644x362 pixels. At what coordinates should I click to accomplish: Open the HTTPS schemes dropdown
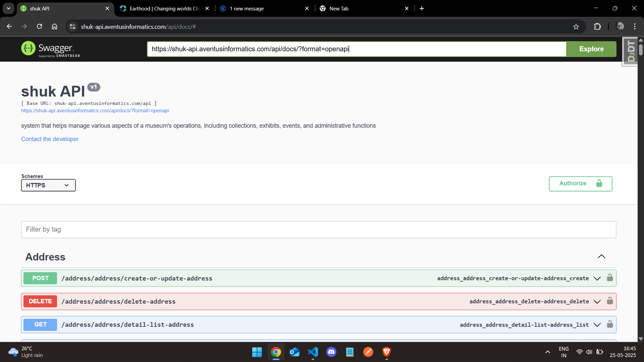(48, 185)
